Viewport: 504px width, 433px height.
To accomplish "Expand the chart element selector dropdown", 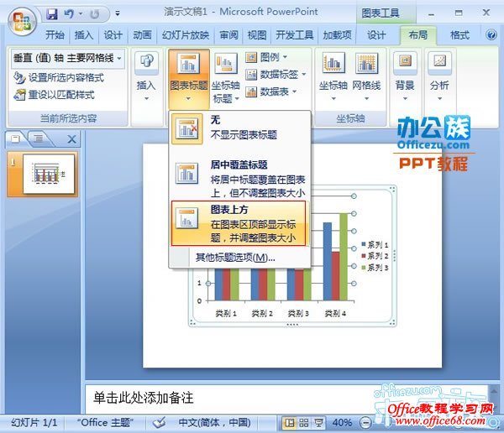I will pos(119,59).
